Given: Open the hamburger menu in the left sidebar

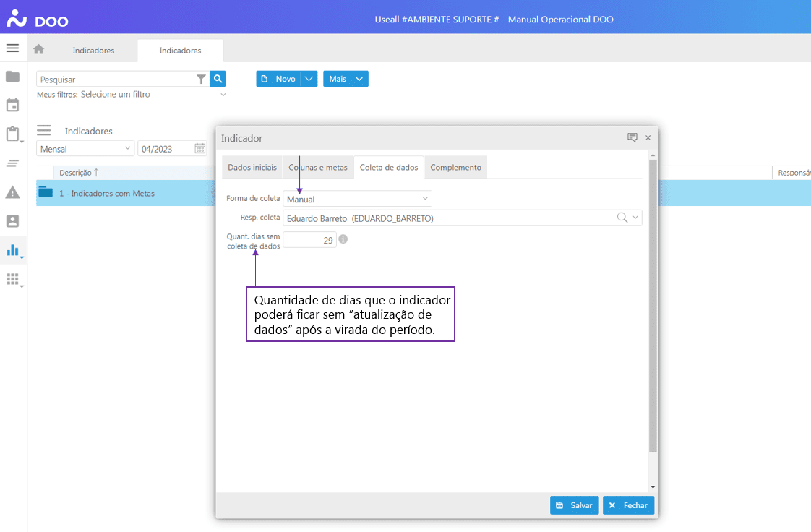Looking at the screenshot, I should [12, 48].
